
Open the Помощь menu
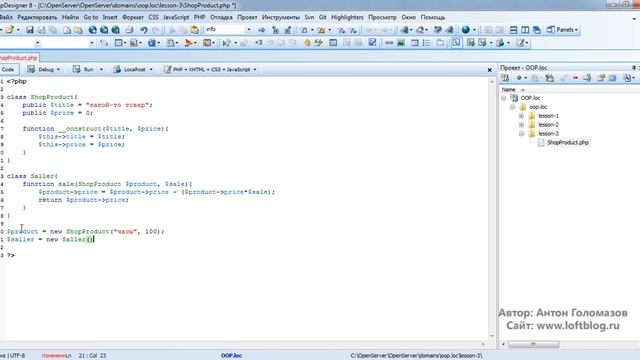click(433, 18)
